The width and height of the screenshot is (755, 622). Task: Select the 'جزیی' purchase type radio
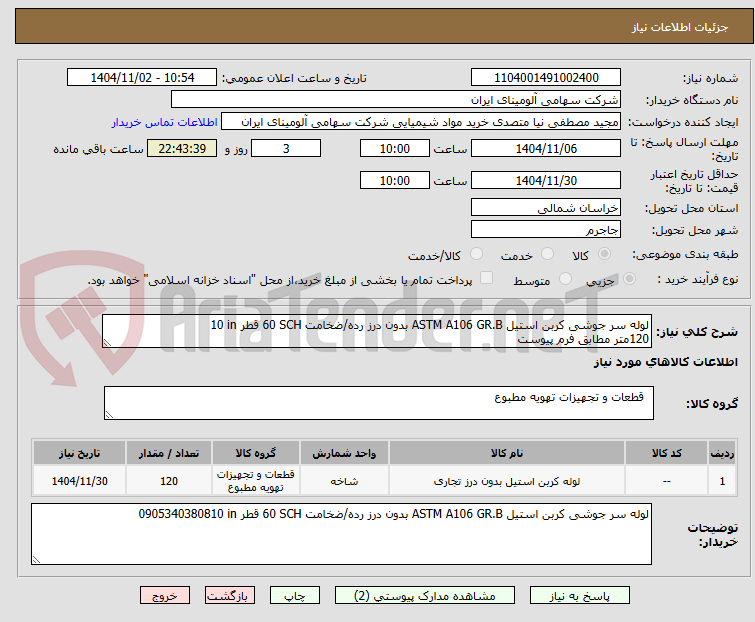point(629,279)
